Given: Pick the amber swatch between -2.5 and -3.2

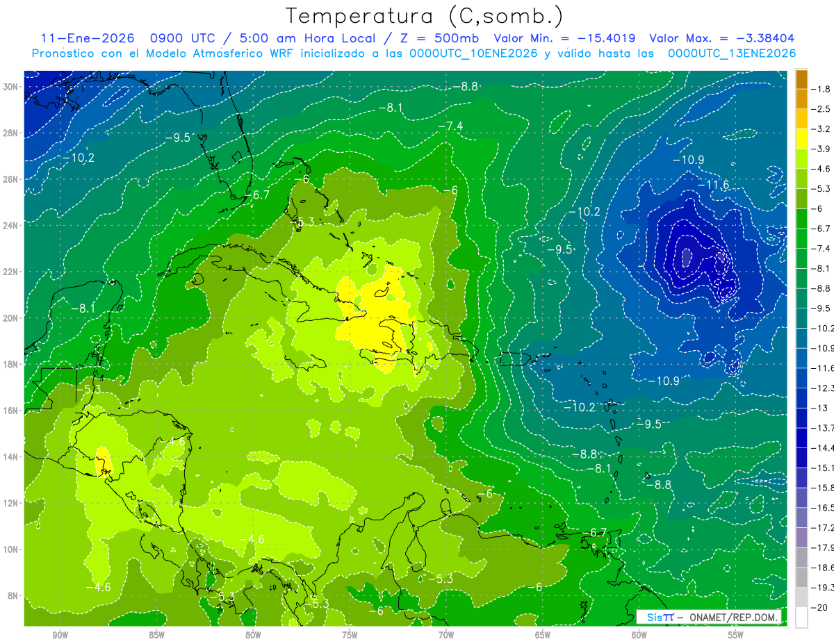Looking at the screenshot, I should [801, 119].
